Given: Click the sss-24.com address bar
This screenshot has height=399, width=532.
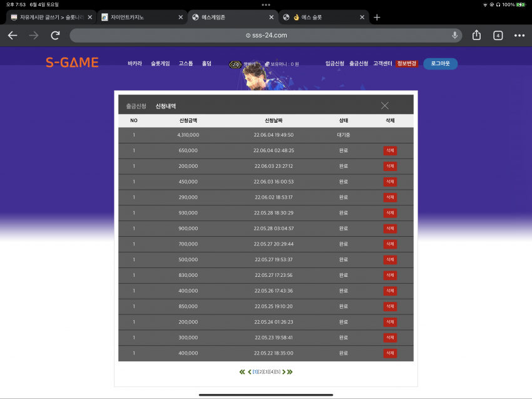Looking at the screenshot, I should coord(265,35).
